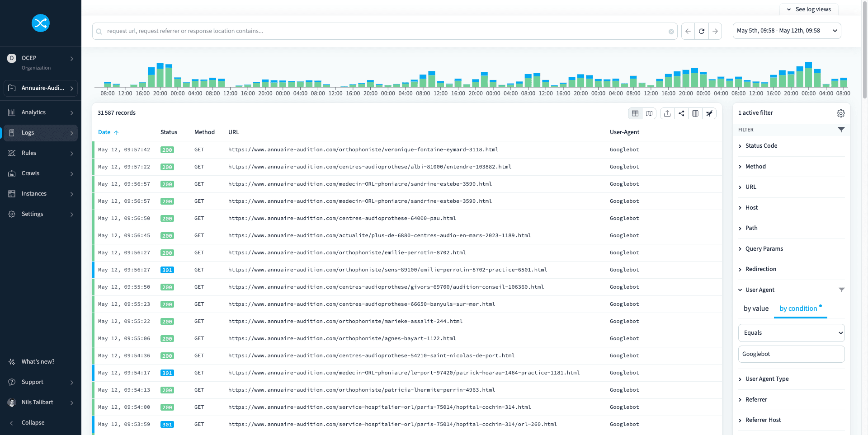Click the Status column header

(x=169, y=132)
